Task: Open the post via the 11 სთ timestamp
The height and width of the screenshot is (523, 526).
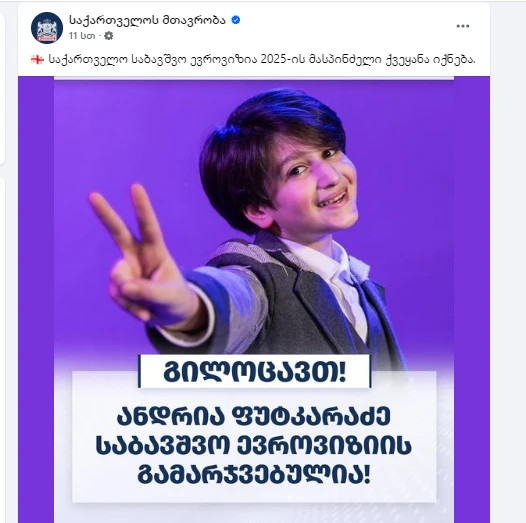Action: pos(82,36)
